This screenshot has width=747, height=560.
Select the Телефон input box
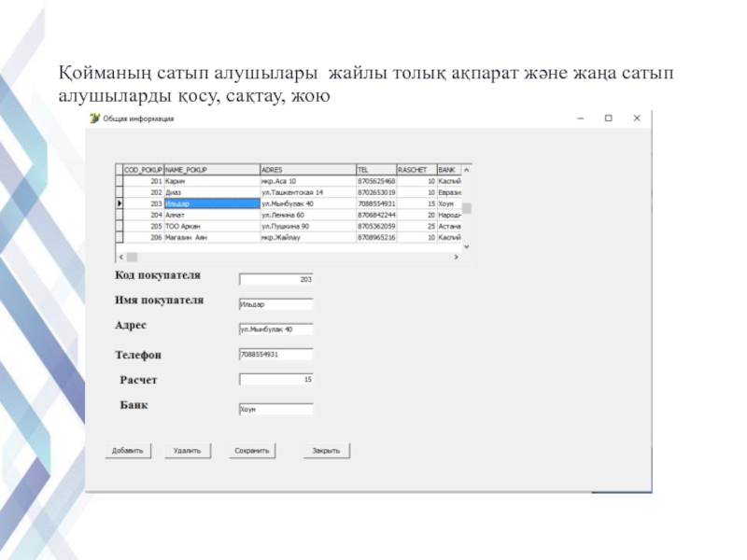(x=276, y=355)
